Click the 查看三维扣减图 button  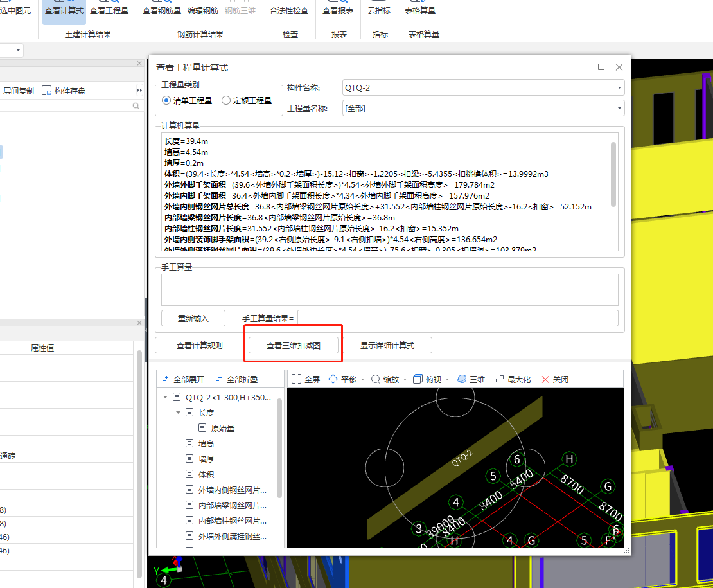coord(294,346)
